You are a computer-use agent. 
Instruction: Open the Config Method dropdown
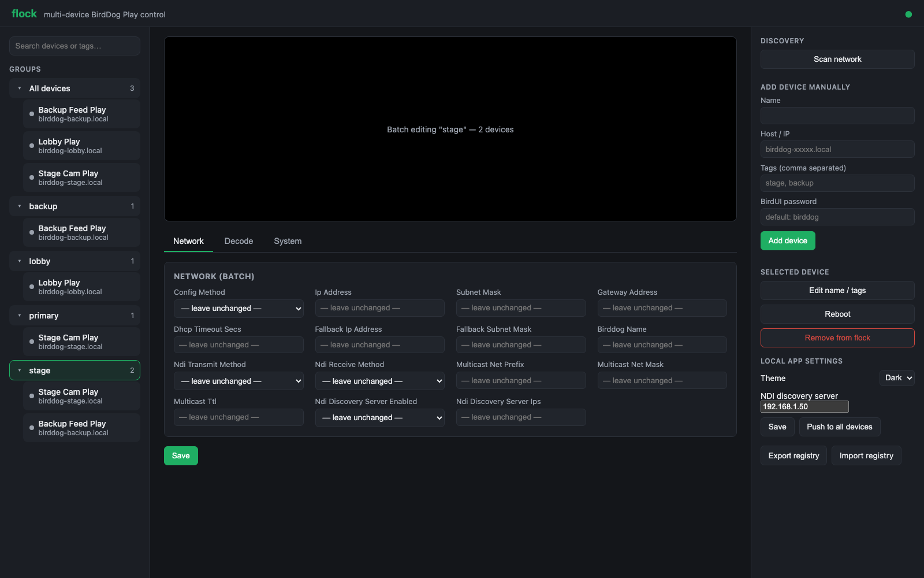click(239, 309)
